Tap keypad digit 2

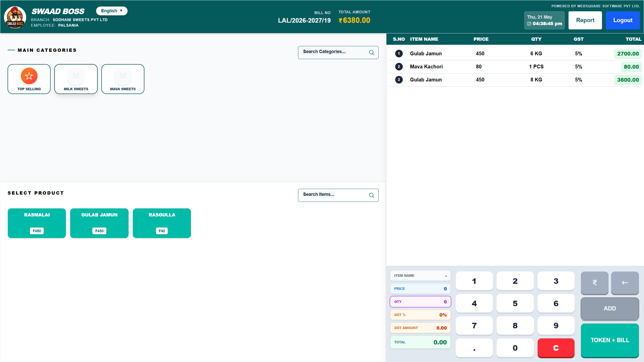(x=515, y=281)
